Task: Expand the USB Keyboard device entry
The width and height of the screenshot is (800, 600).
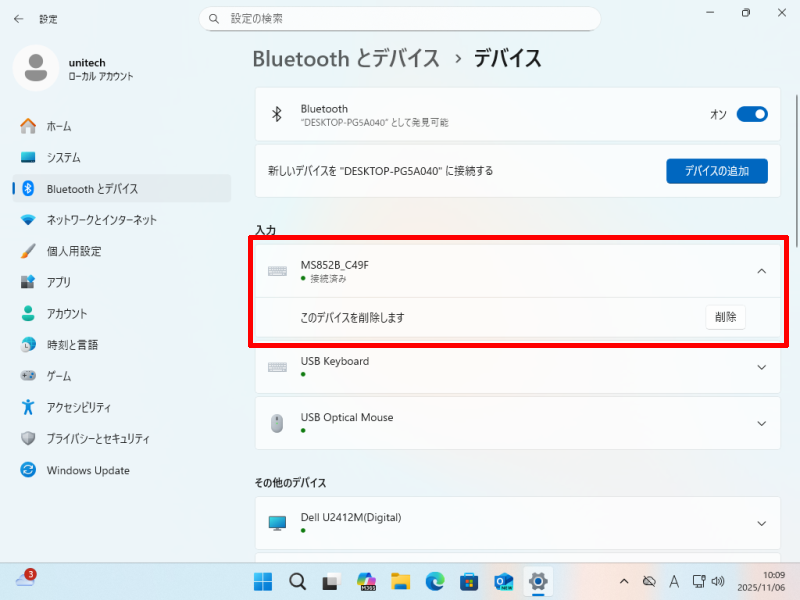Action: 761,368
